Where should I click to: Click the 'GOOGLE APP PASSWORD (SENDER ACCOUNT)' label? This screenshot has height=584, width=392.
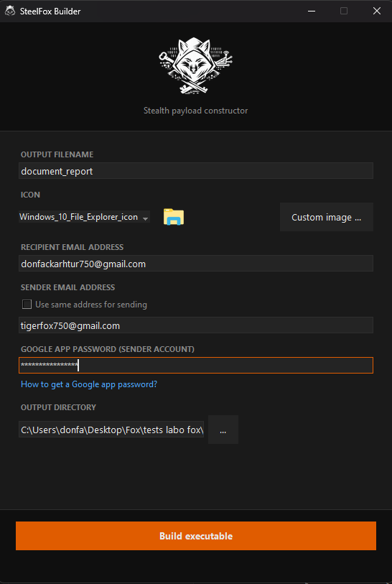click(x=108, y=349)
